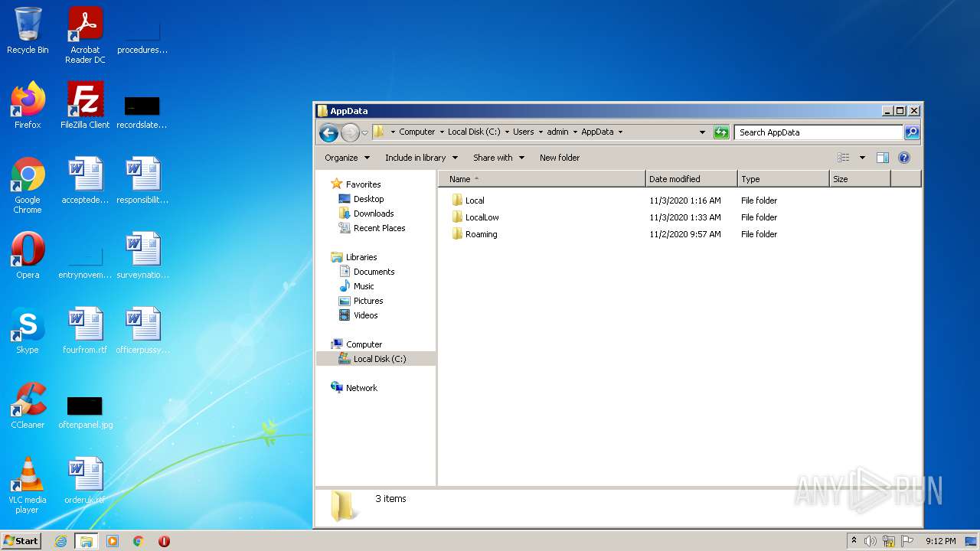The width and height of the screenshot is (980, 551).
Task: Navigate to Local Disk (C:) in breadcrumb
Action: pyautogui.click(x=474, y=132)
